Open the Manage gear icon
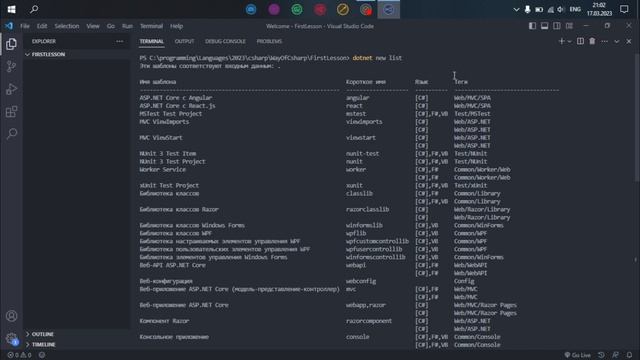 tap(11, 338)
